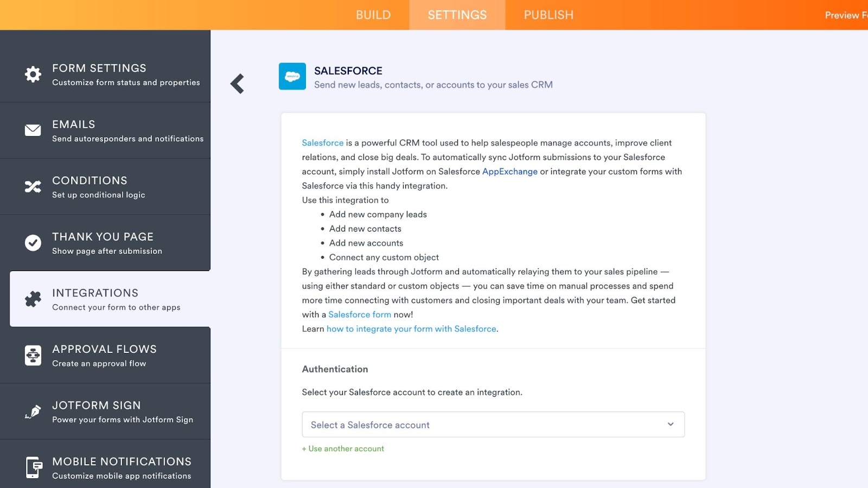The height and width of the screenshot is (488, 868).
Task: Click the Salesforce cloud logo
Action: (x=292, y=76)
